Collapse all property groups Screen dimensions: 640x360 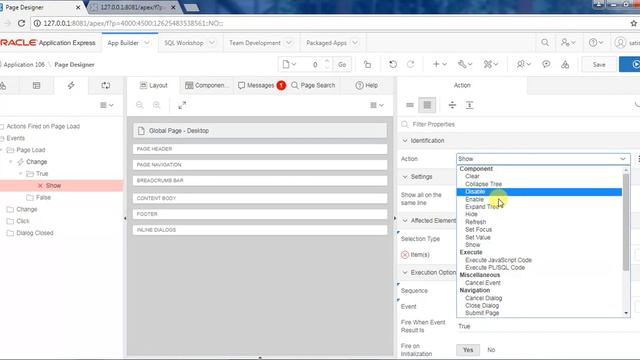(x=452, y=105)
